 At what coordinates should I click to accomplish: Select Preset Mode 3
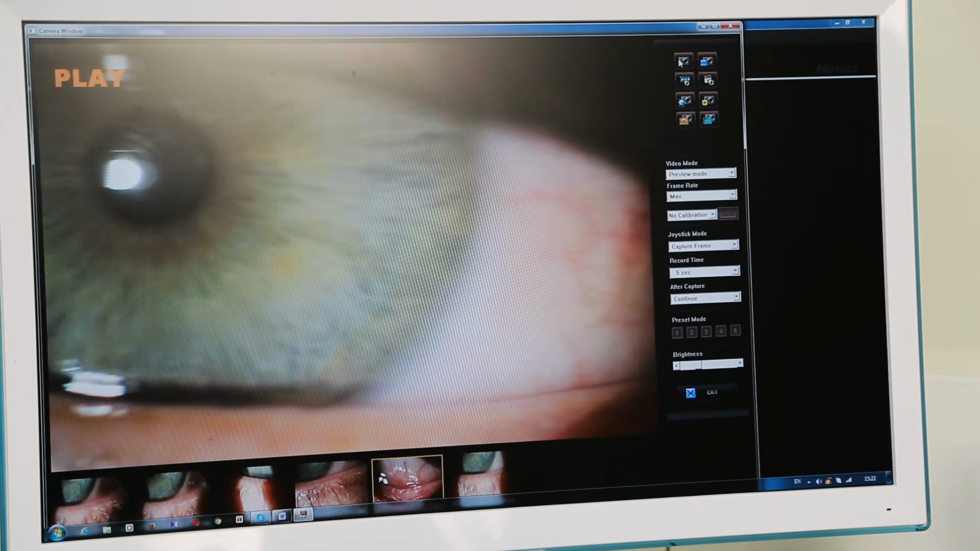click(706, 332)
